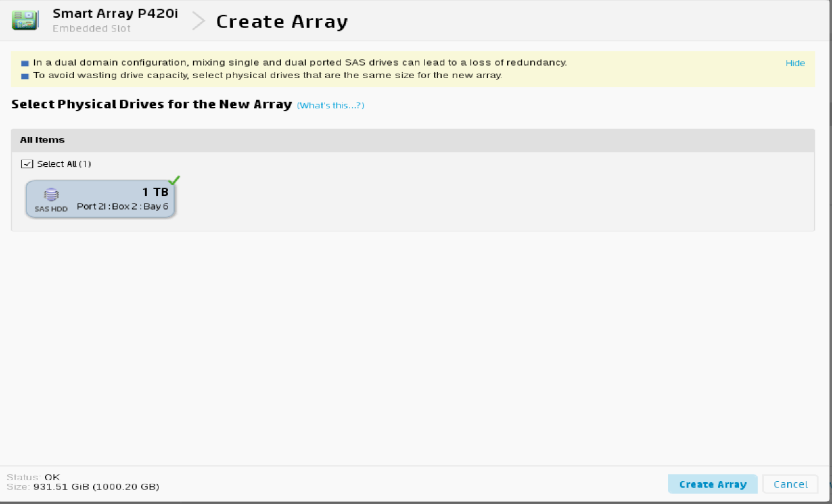Click the Create Array page title

tap(282, 22)
